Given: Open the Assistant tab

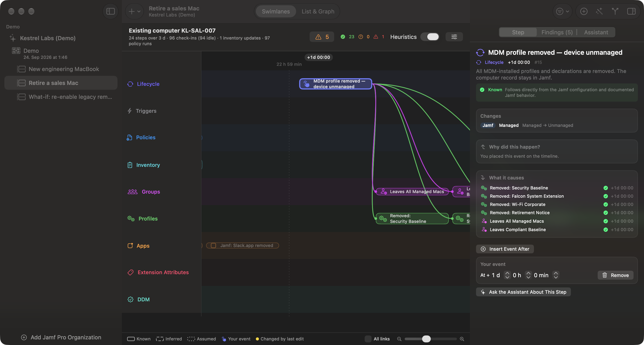Looking at the screenshot, I should point(596,32).
